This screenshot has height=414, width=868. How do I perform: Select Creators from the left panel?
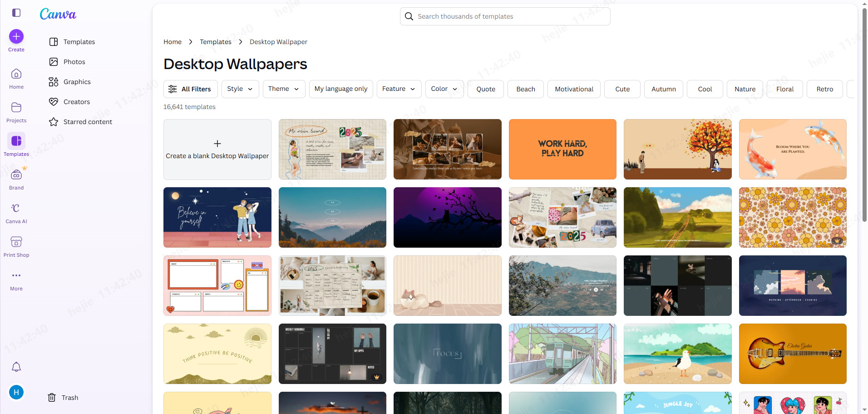pos(76,101)
